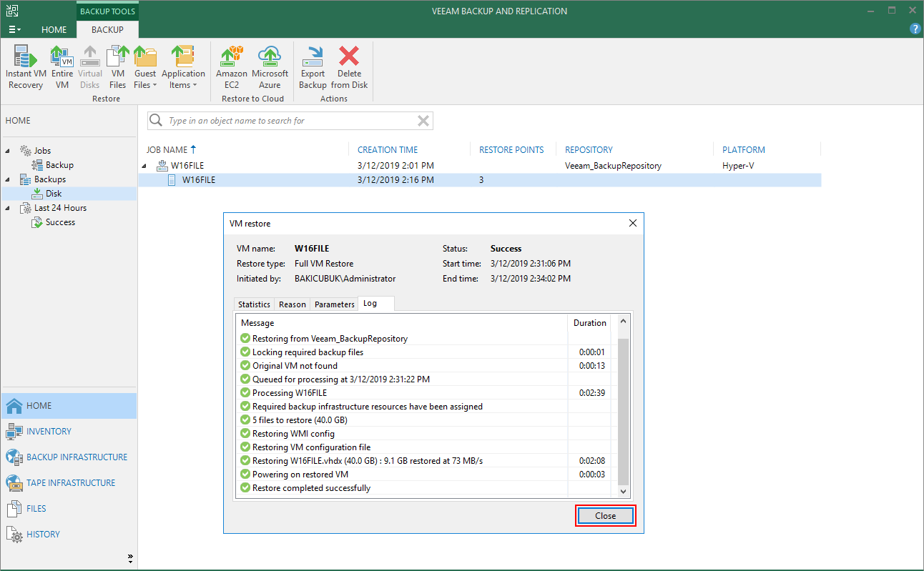Select Last 24 Hours tree item

click(x=60, y=208)
